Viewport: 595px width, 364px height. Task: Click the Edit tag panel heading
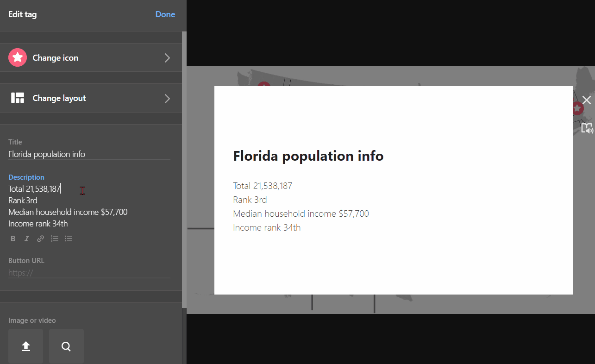click(23, 14)
